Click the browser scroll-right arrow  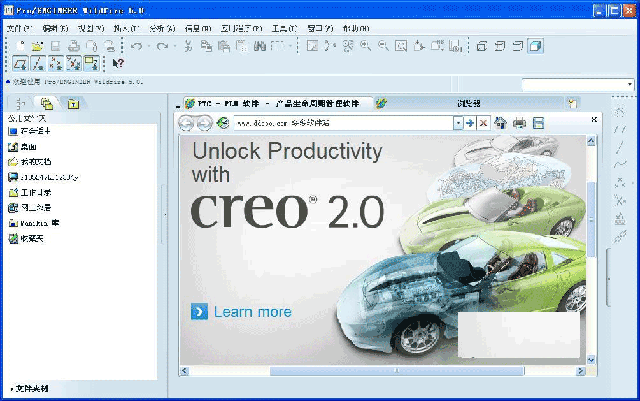pyautogui.click(x=580, y=371)
